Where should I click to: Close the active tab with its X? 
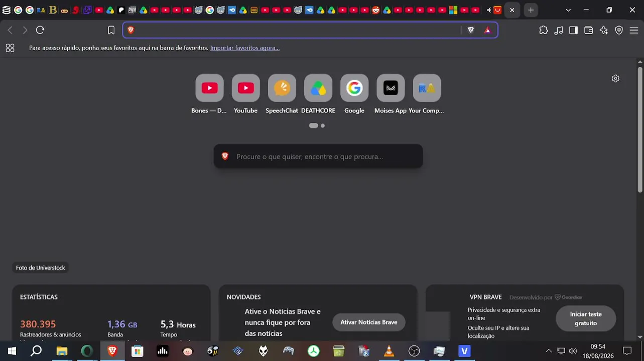pos(512,10)
